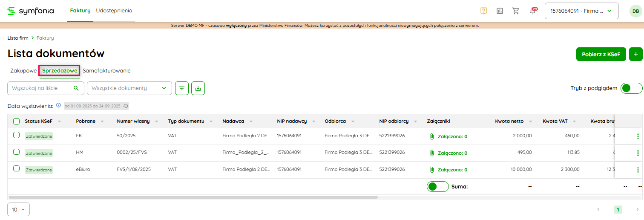644x220 pixels.
Task: Open the reports chart icon
Action: pos(500,11)
